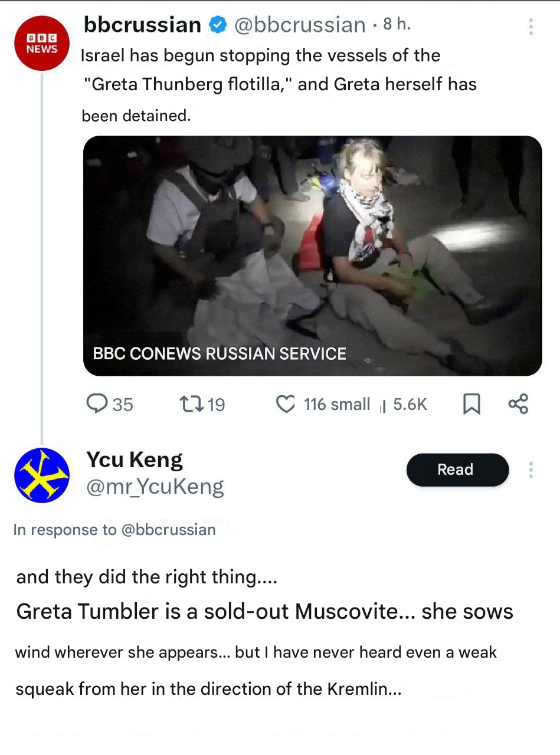This screenshot has height=755, width=560.
Task: Share the tweet via share icon
Action: [518, 404]
